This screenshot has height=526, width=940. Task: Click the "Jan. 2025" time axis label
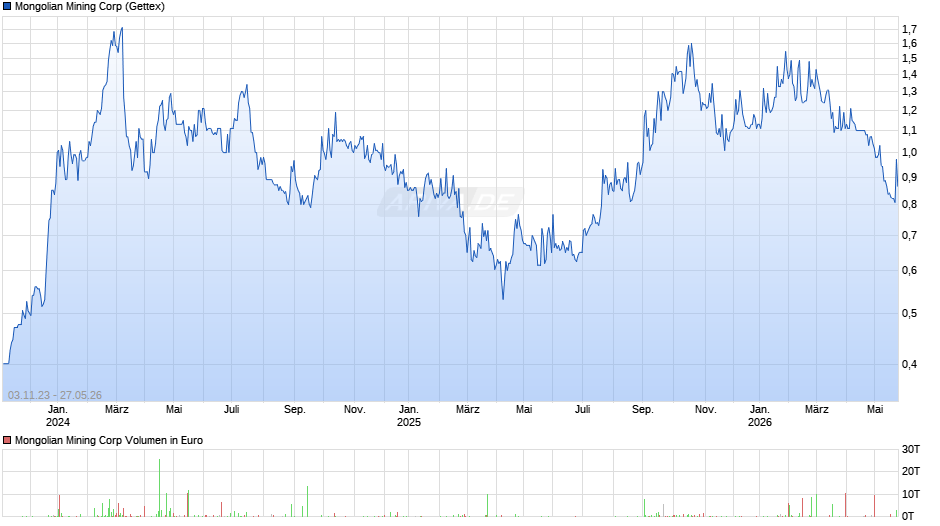coord(409,416)
